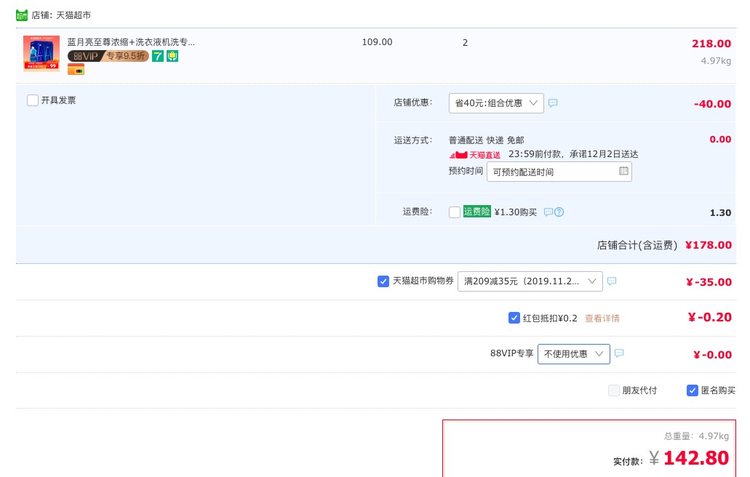
Task: Click the question mark help icon for 运费险
Action: click(559, 212)
